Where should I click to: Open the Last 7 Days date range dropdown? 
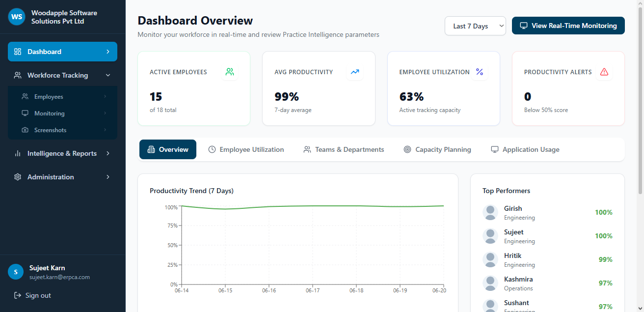click(475, 26)
